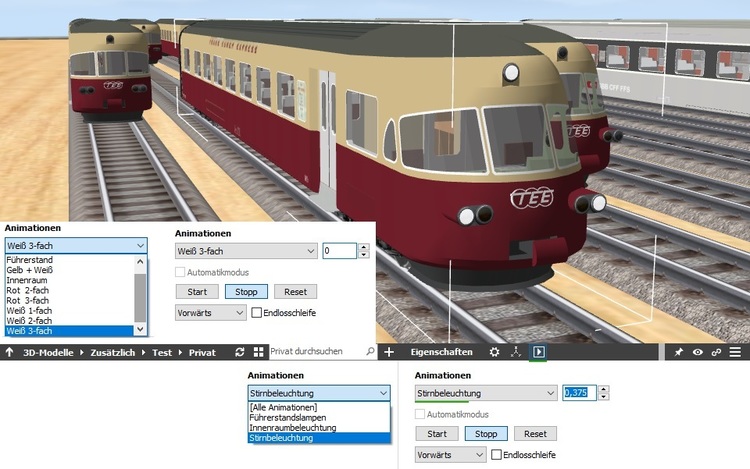
Task: Decrease the value next to the 0 field
Action: [x=364, y=254]
